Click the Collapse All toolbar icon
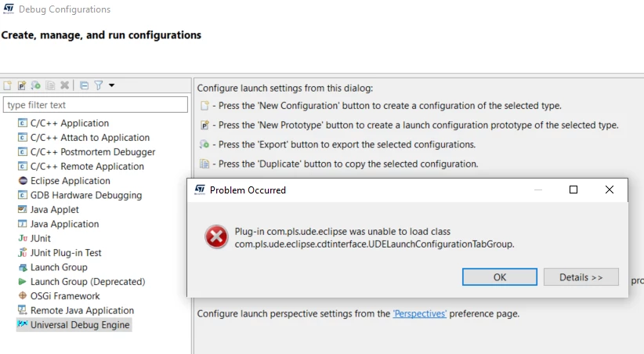 [x=84, y=85]
